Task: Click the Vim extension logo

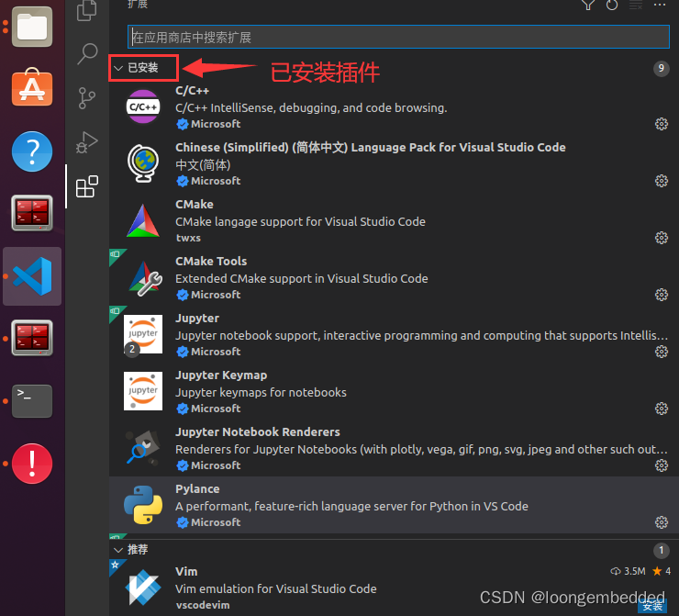Action: click(143, 588)
